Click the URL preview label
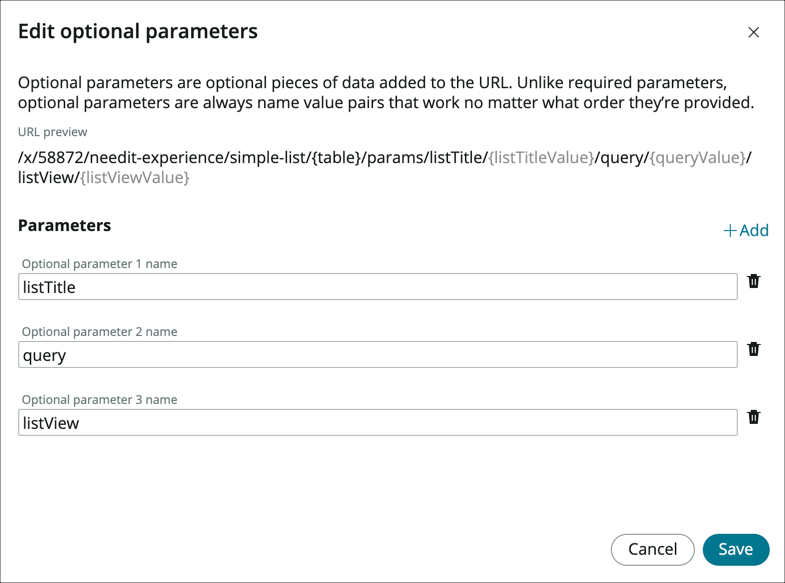 tap(52, 132)
